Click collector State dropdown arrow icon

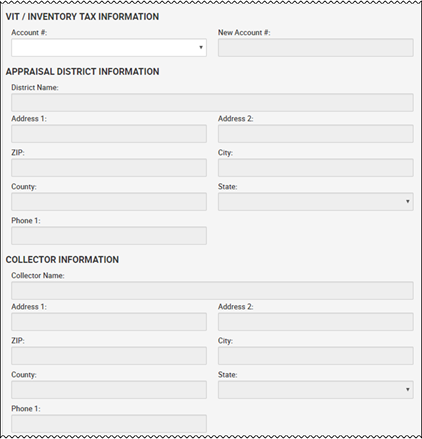tap(407, 390)
